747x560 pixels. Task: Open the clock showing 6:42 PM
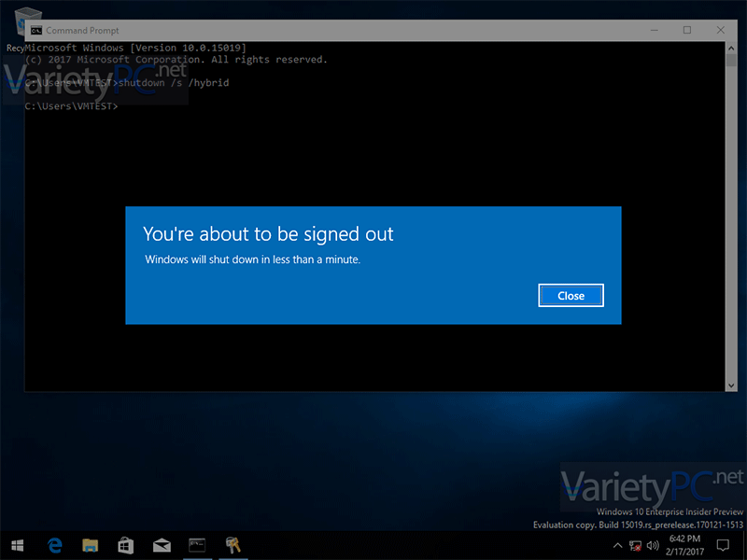point(684,545)
